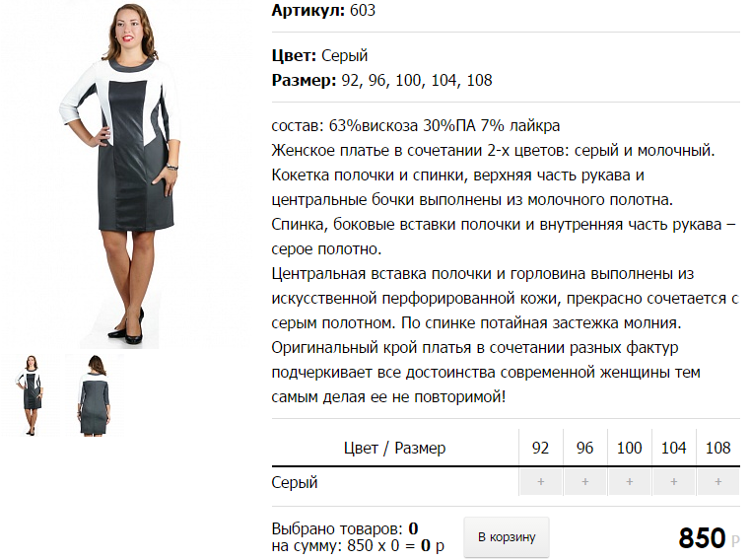Open the front-view dress thumbnail
The width and height of the screenshot is (751, 560).
pyautogui.click(x=32, y=395)
